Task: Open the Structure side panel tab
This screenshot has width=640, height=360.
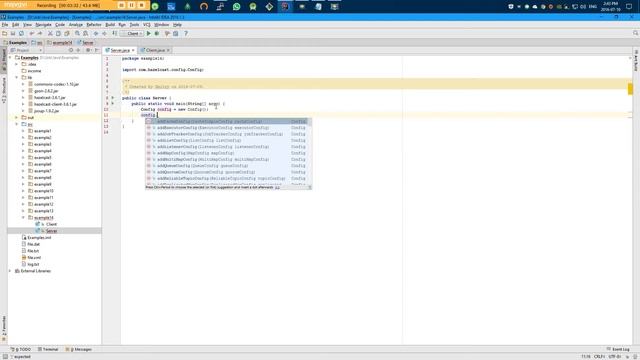Action: click(x=4, y=90)
